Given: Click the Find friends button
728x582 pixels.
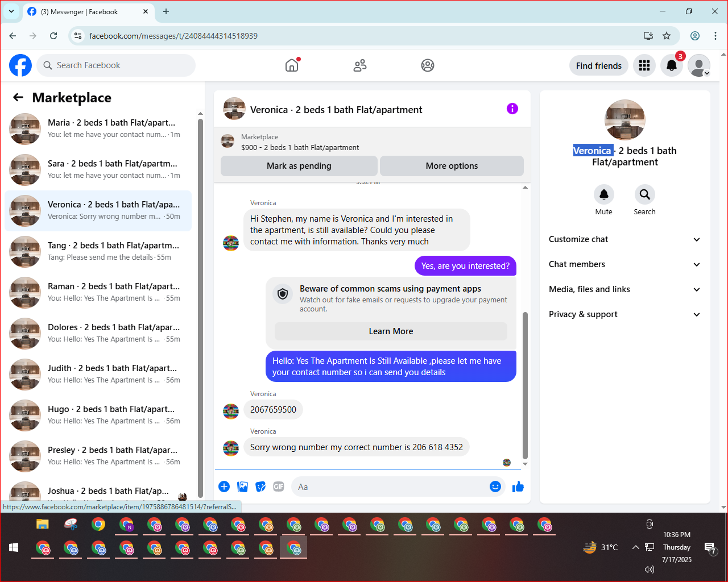Looking at the screenshot, I should (x=599, y=65).
